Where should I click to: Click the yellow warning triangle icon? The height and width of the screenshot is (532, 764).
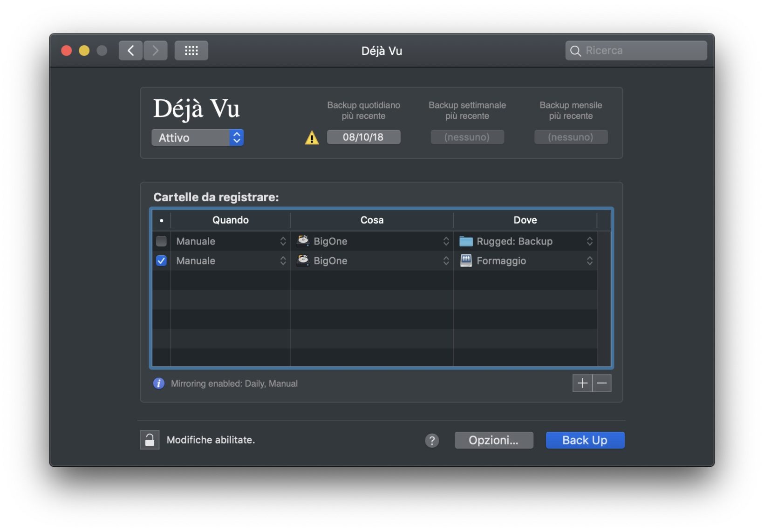(312, 138)
